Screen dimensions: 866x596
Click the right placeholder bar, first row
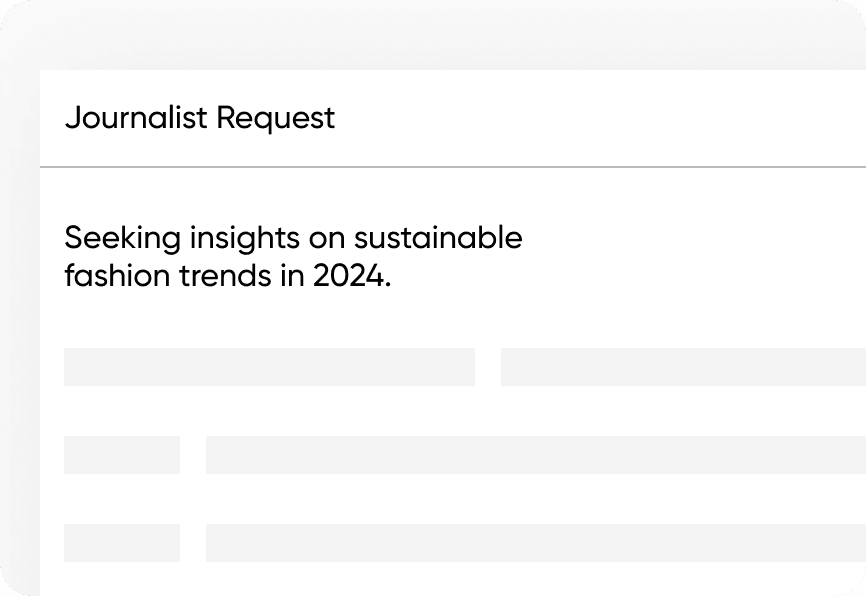683,367
